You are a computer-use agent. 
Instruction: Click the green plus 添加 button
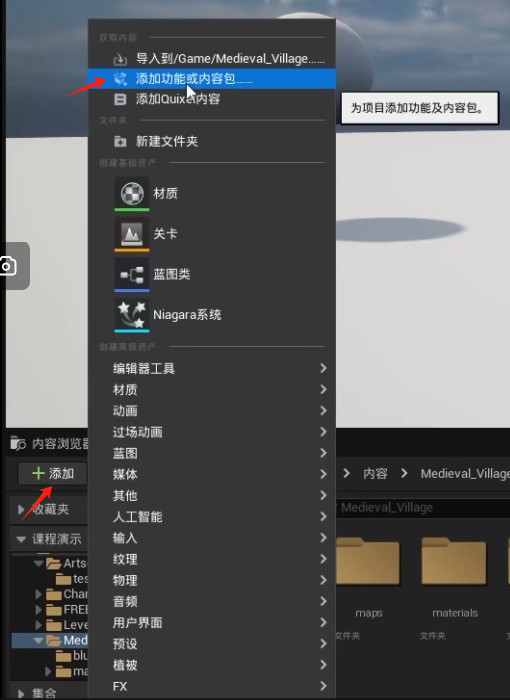coord(53,473)
